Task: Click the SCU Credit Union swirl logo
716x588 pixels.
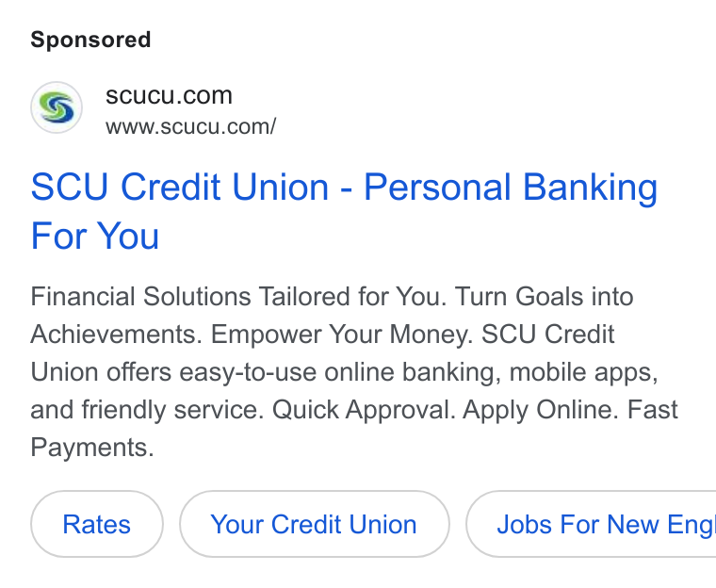Action: 57,107
